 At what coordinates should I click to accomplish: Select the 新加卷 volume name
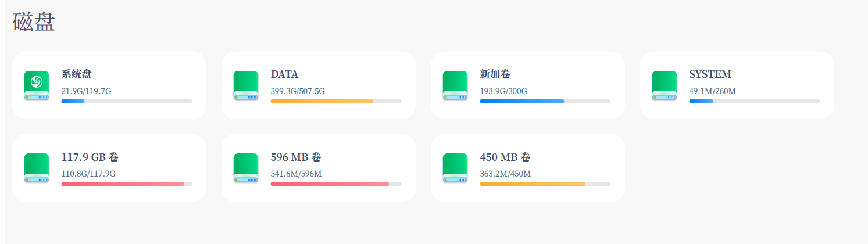[x=495, y=74]
